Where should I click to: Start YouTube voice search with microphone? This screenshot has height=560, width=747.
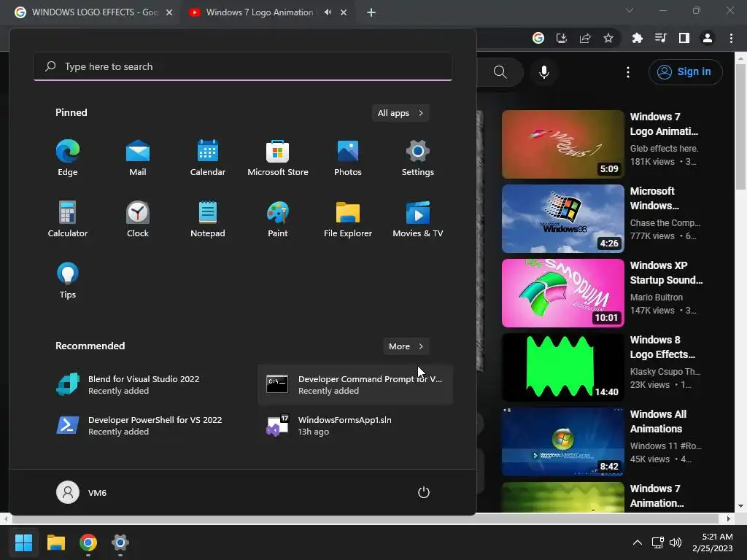pyautogui.click(x=544, y=72)
